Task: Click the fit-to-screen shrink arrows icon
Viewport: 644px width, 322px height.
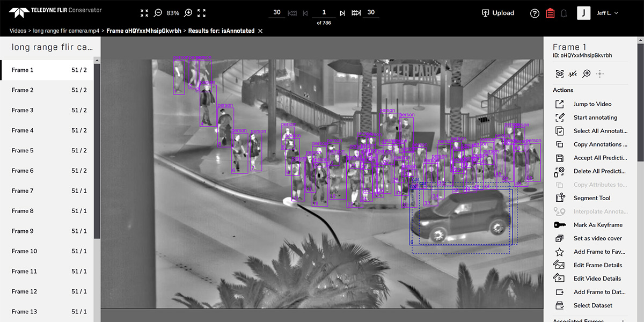Action: [144, 13]
